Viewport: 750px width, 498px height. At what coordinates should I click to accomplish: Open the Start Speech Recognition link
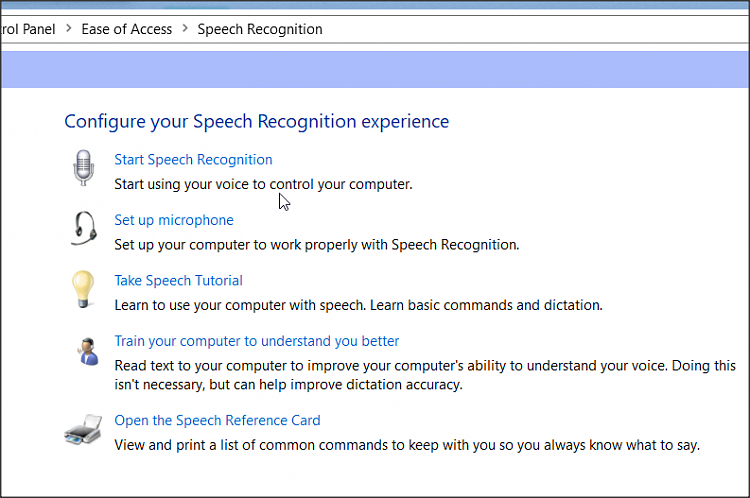193,160
